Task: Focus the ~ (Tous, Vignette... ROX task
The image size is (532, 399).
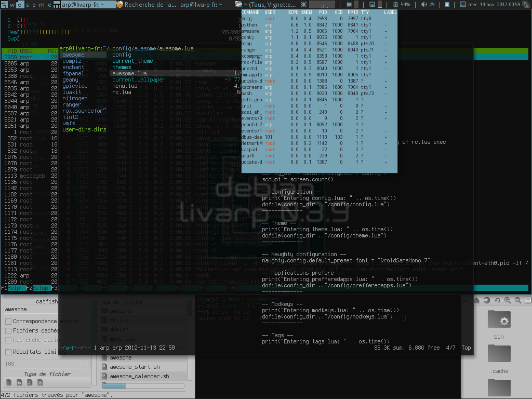Action: point(267,4)
